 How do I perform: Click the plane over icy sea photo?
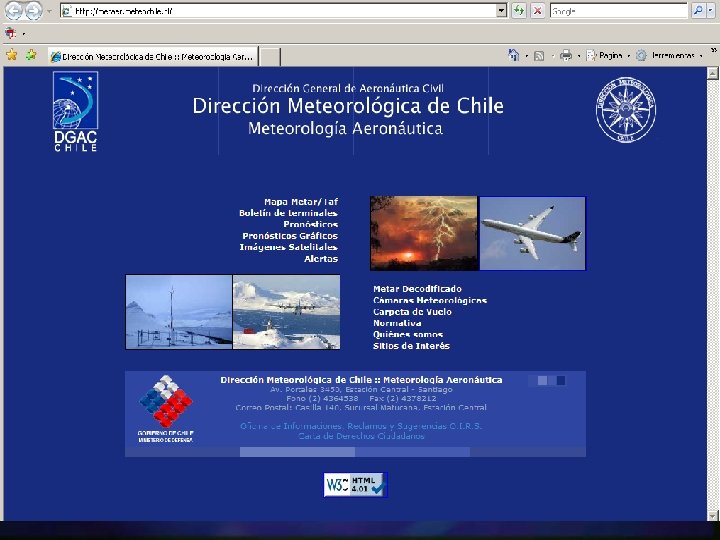click(x=287, y=312)
